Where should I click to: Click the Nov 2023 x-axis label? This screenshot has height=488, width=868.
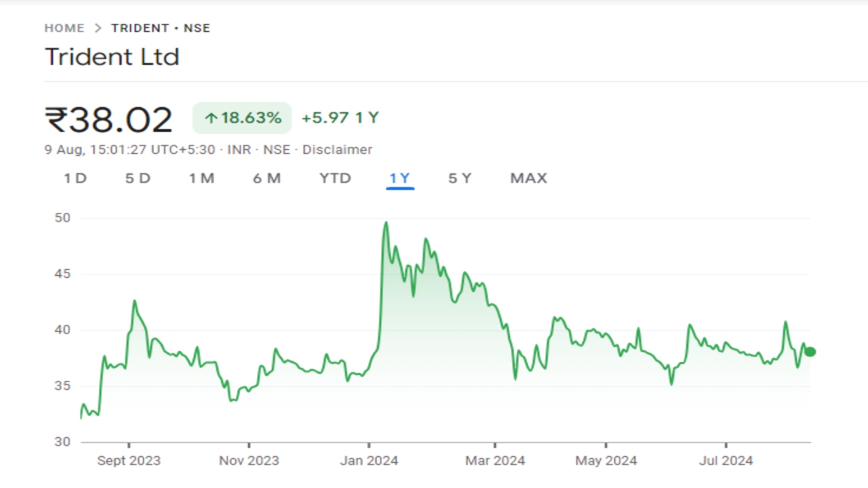[x=249, y=460]
